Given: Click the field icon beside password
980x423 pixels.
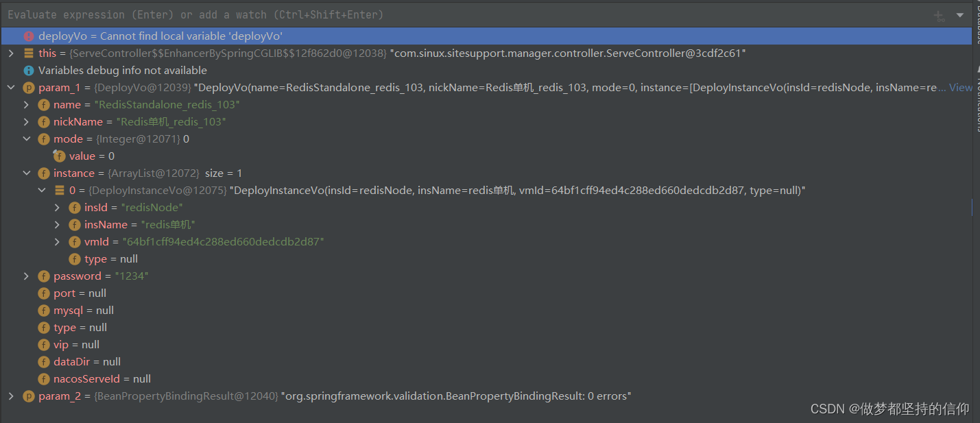Looking at the screenshot, I should tap(44, 276).
